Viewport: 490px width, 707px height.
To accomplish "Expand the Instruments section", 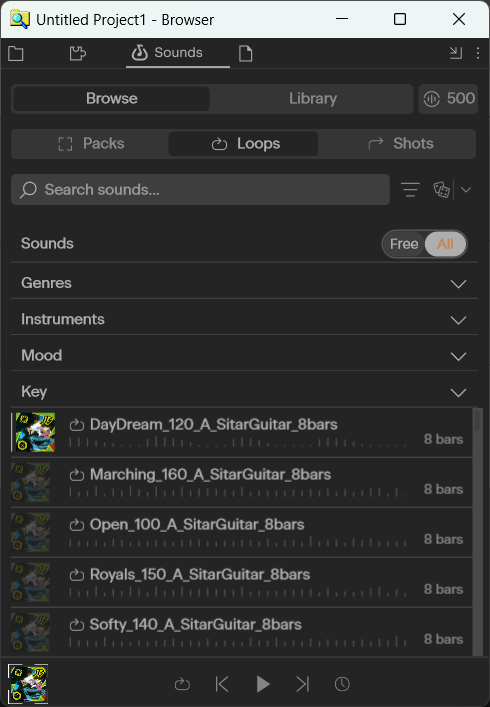I will 244,319.
